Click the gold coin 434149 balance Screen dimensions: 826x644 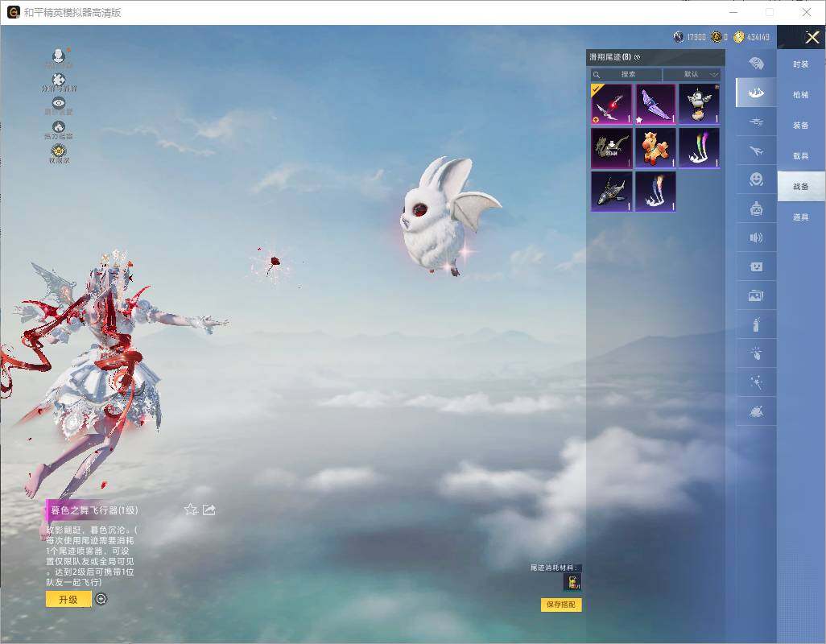pos(752,37)
